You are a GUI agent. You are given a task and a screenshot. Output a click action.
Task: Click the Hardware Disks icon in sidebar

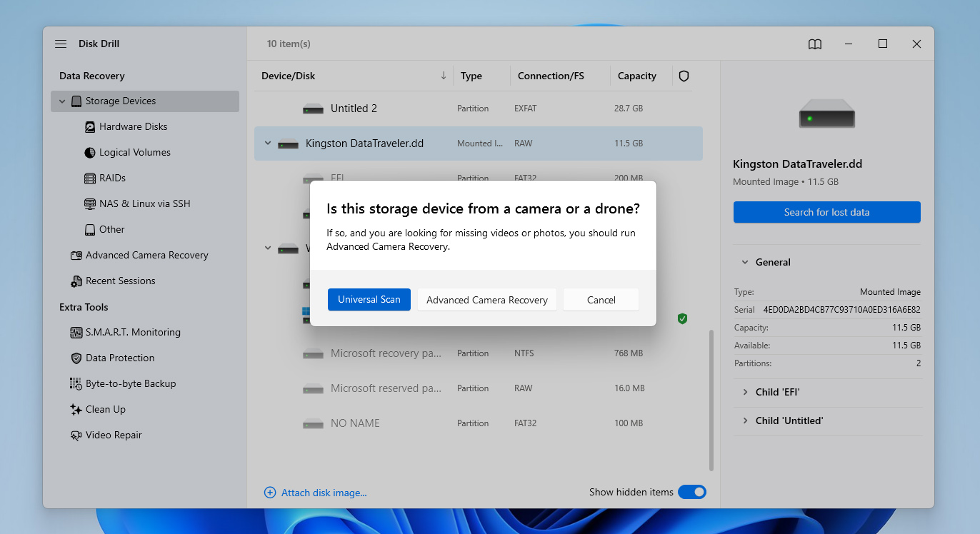[x=90, y=127]
